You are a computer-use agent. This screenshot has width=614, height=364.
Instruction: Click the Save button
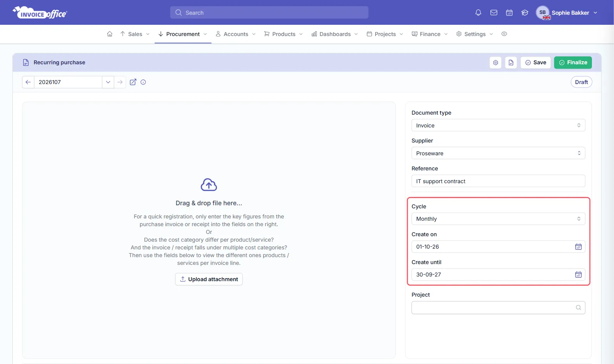(536, 62)
